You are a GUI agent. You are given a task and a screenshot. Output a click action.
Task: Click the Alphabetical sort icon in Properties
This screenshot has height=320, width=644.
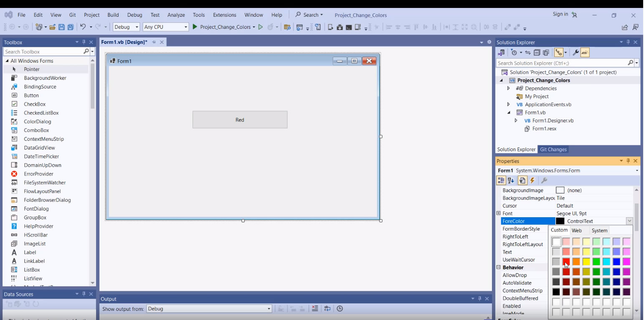click(511, 180)
